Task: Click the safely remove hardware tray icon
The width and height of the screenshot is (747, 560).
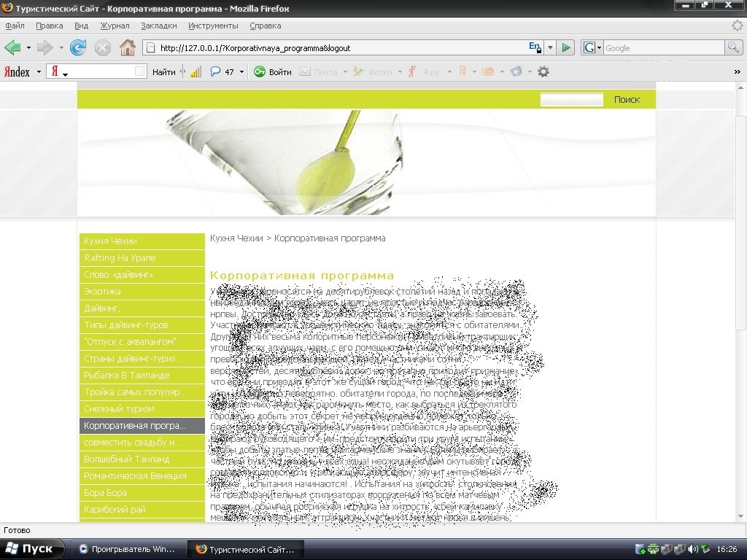Action: click(705, 549)
